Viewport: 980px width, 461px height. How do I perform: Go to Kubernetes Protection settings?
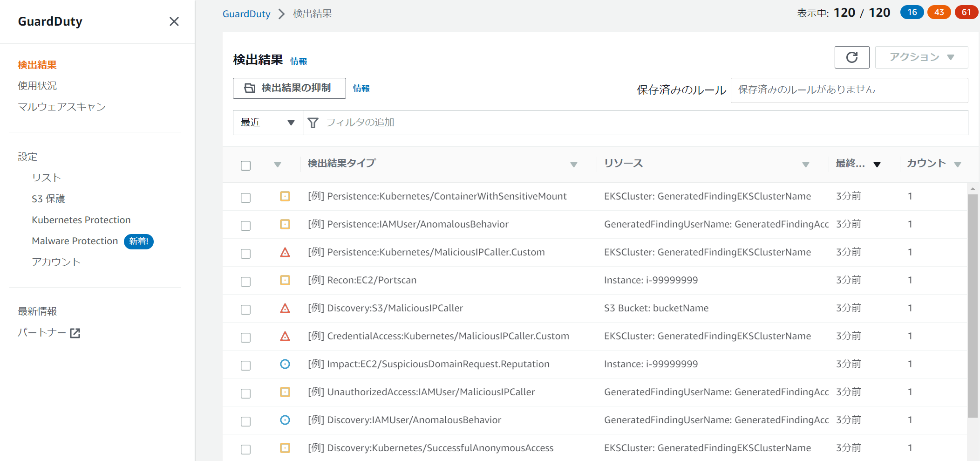click(81, 220)
